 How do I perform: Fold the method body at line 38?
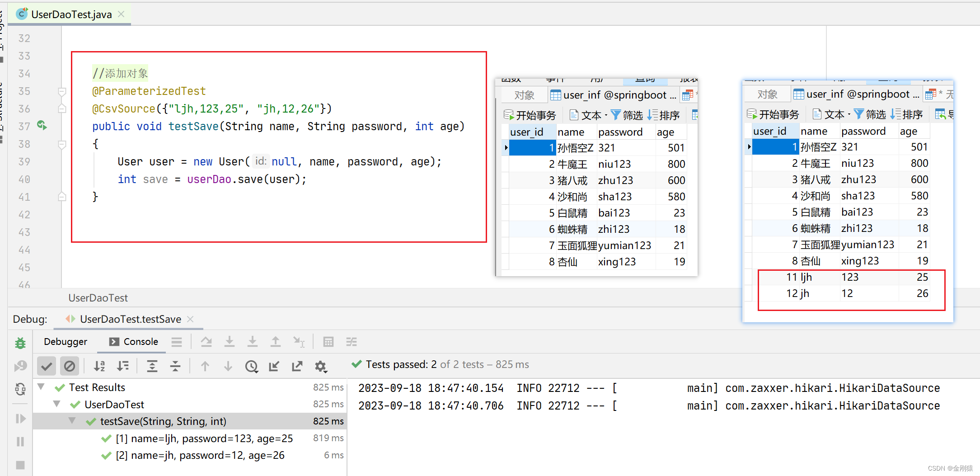click(x=62, y=144)
